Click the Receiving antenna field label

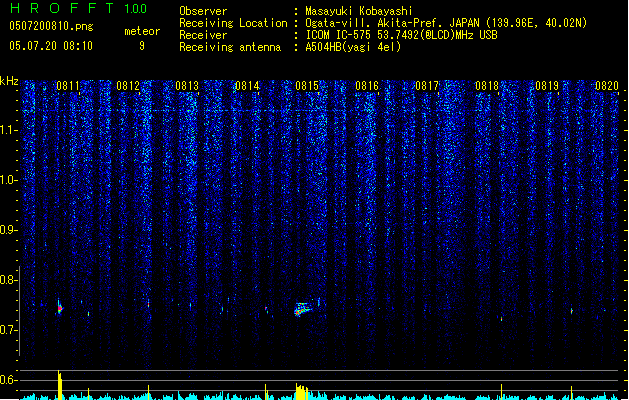(230, 47)
